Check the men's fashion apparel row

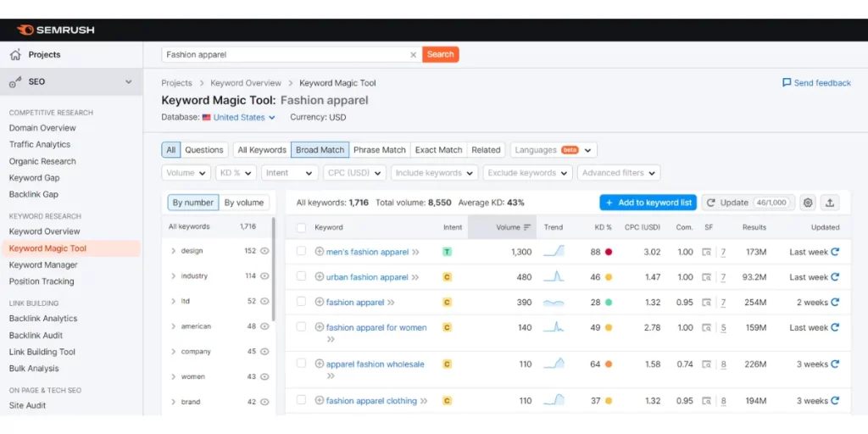point(301,251)
